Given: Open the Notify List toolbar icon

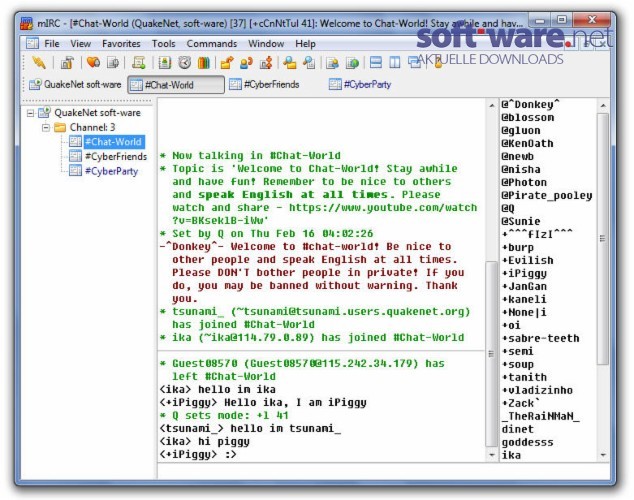Looking at the screenshot, I should click(332, 63).
